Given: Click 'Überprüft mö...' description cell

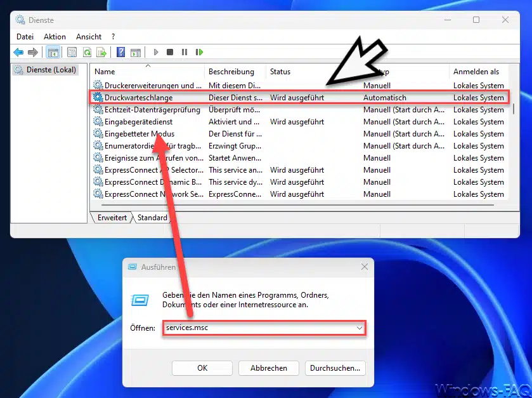Looking at the screenshot, I should pos(234,110).
